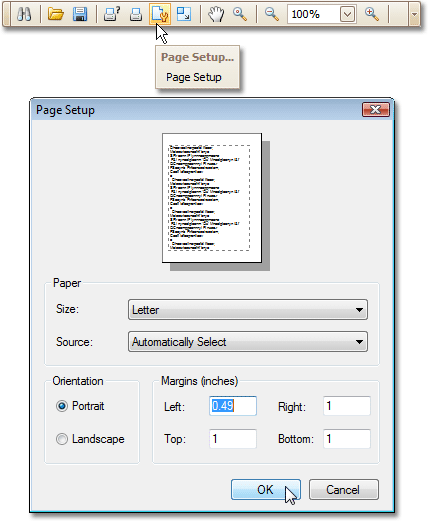Expand the Source Automatically Select dropdown
The width and height of the screenshot is (428, 521).
point(248,342)
